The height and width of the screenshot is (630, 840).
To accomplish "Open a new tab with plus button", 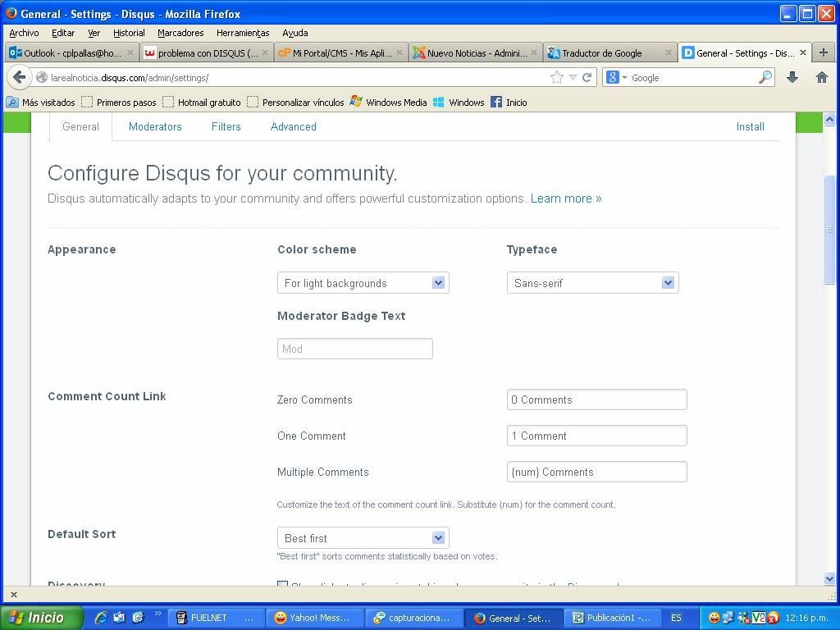I will click(x=824, y=52).
